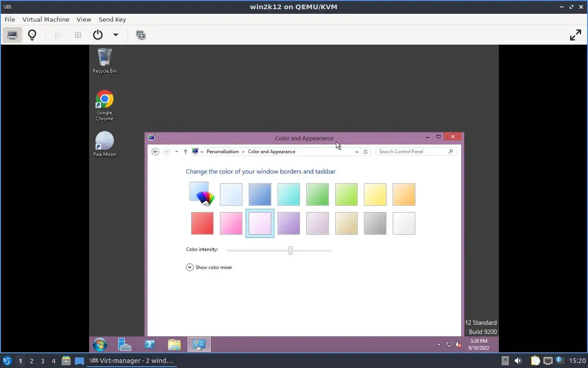Refresh the Color and Appearance page
This screenshot has width=588, height=368.
366,152
